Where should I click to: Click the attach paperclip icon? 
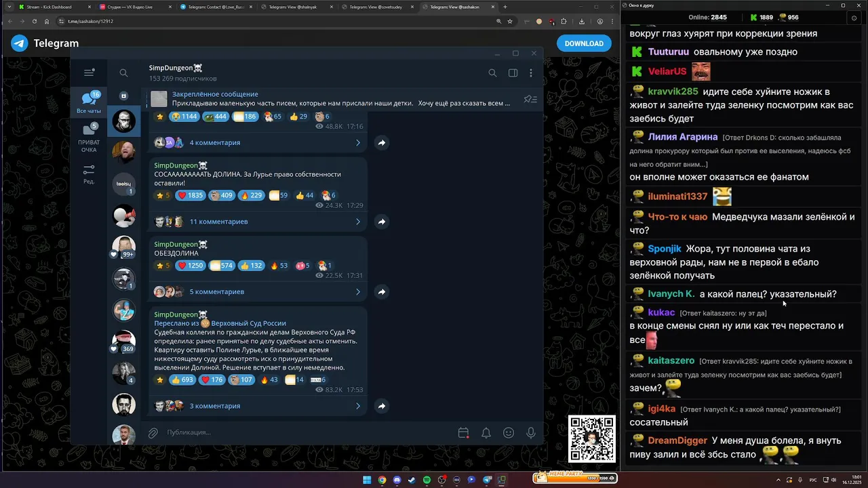pyautogui.click(x=153, y=432)
